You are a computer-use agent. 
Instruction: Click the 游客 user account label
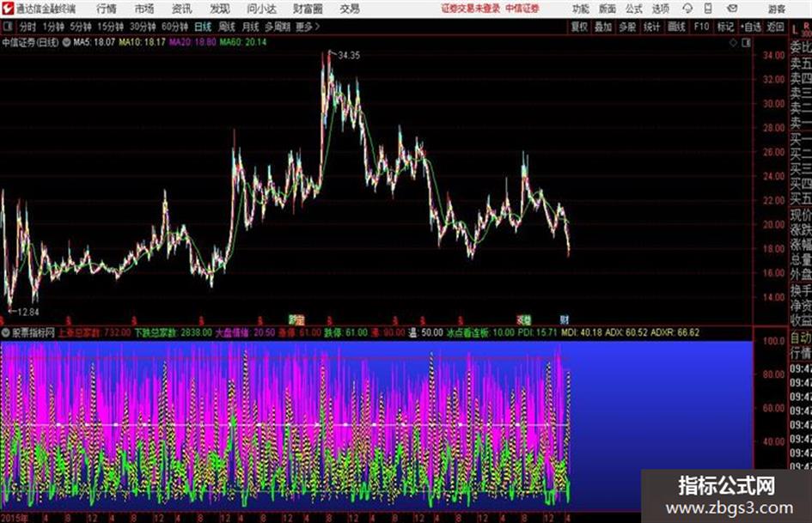(x=777, y=9)
